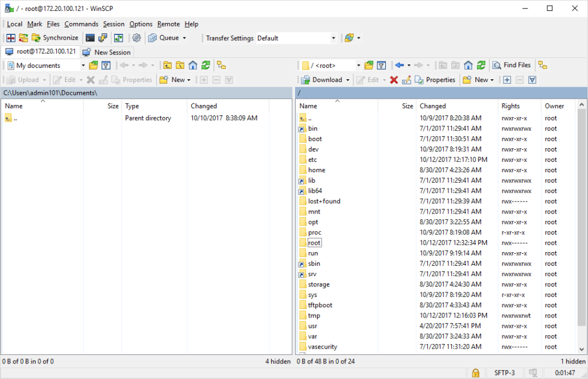Screen dimensions: 588x379
Task: Select the tftpboot folder
Action: [x=320, y=305]
